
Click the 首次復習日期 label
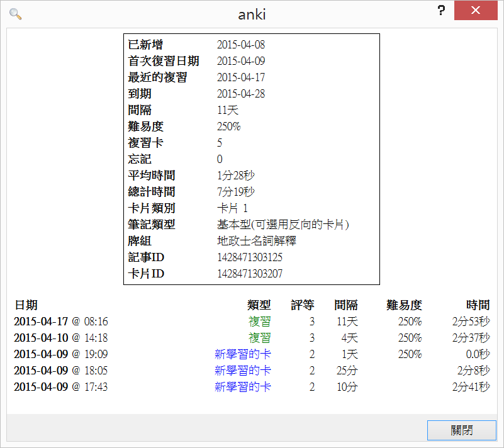[x=164, y=61]
